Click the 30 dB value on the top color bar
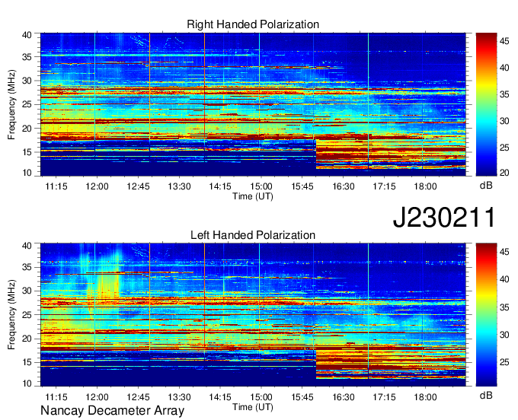The width and height of the screenshot is (518, 420). [x=504, y=121]
